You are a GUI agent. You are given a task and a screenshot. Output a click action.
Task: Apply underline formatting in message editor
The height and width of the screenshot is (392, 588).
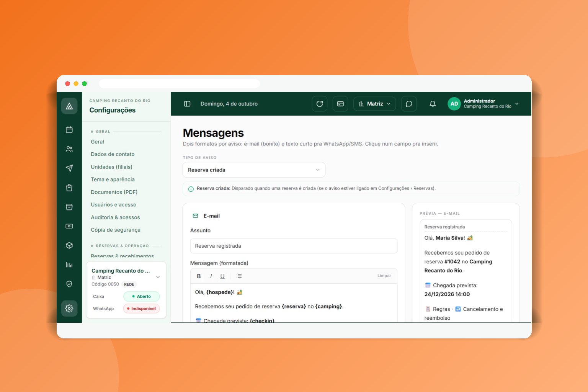222,276
